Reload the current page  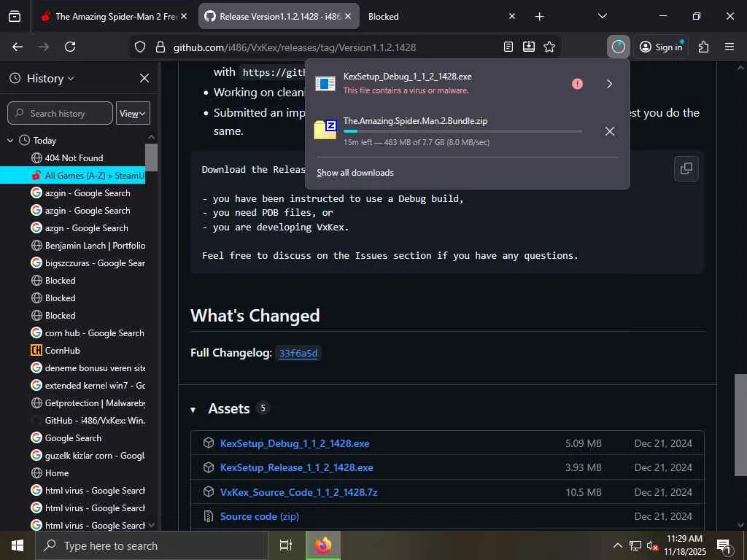pos(70,47)
